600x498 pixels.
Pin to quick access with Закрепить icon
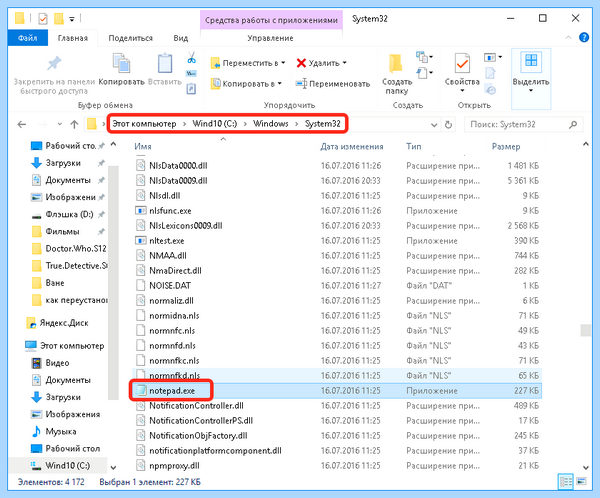pyautogui.click(x=54, y=64)
